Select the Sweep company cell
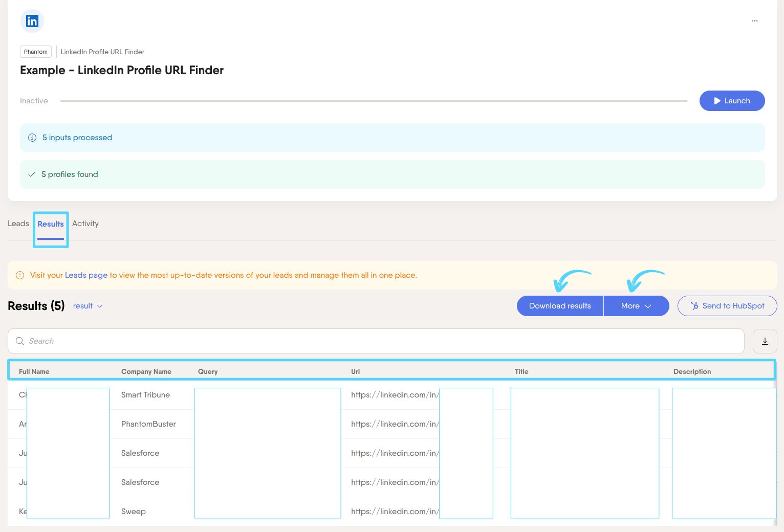This screenshot has width=784, height=532. (x=134, y=512)
